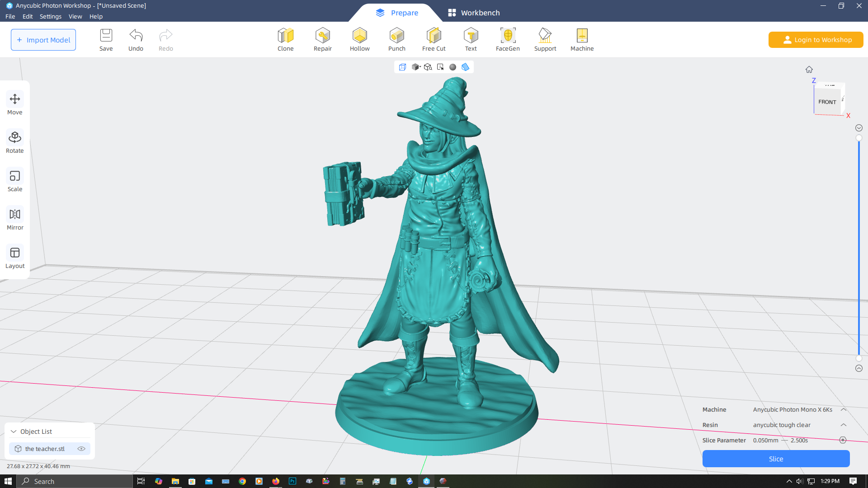The width and height of the screenshot is (868, 488).
Task: Open the File menu
Action: click(x=10, y=16)
